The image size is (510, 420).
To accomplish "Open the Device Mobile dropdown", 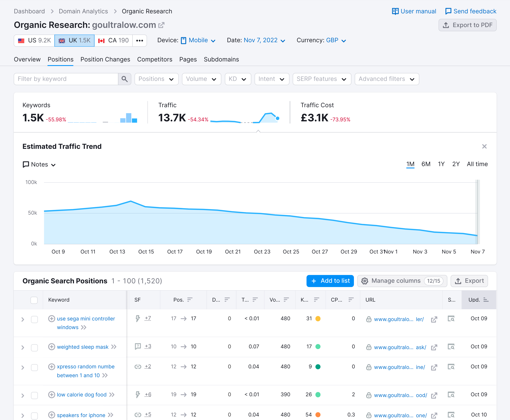I will (x=198, y=40).
